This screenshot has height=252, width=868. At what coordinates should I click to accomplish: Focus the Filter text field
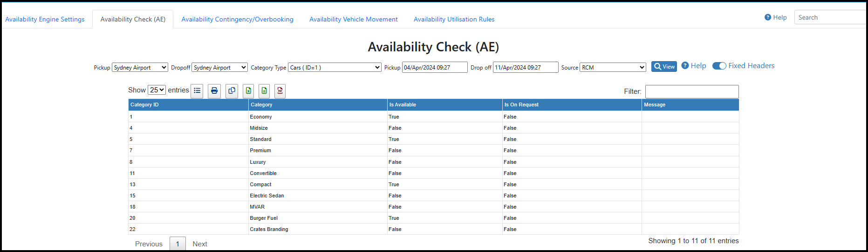(692, 91)
